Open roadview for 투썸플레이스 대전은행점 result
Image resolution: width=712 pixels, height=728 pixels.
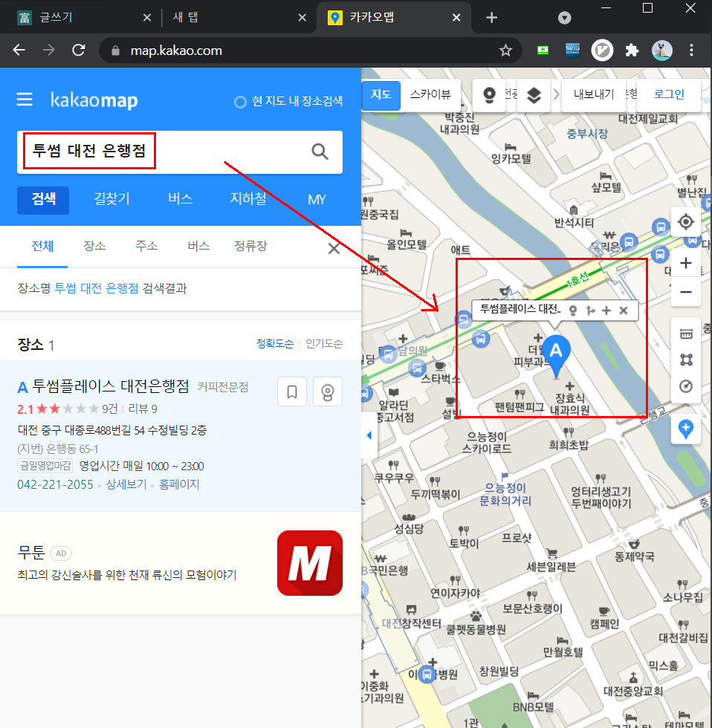[328, 392]
